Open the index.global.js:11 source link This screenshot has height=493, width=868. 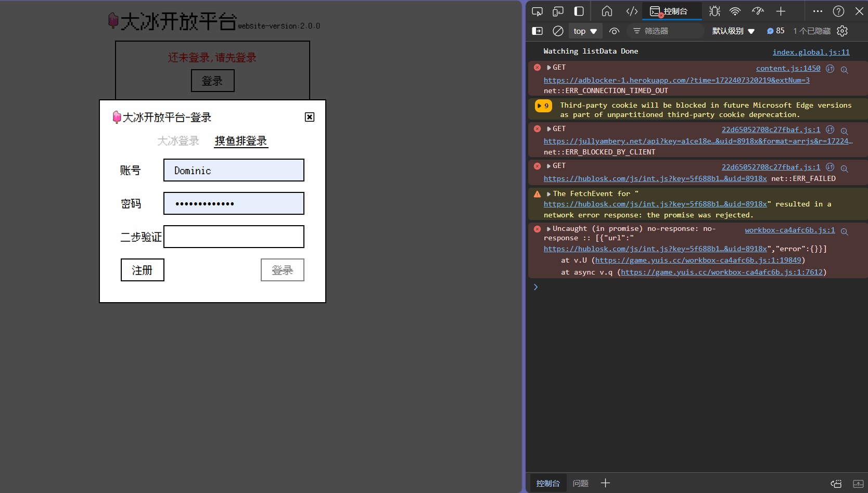[811, 52]
